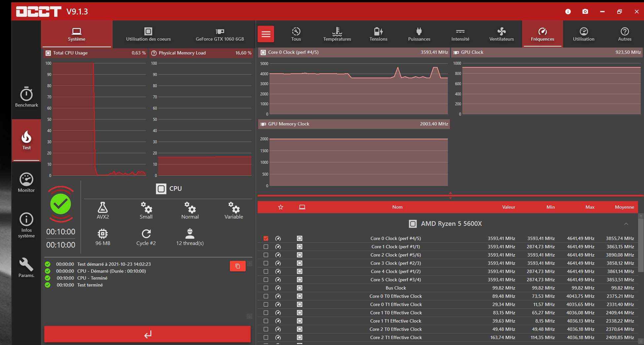The image size is (644, 345).
Task: Enable the Core 5 Clock (perf #3/4) checkbox
Action: coord(266,280)
